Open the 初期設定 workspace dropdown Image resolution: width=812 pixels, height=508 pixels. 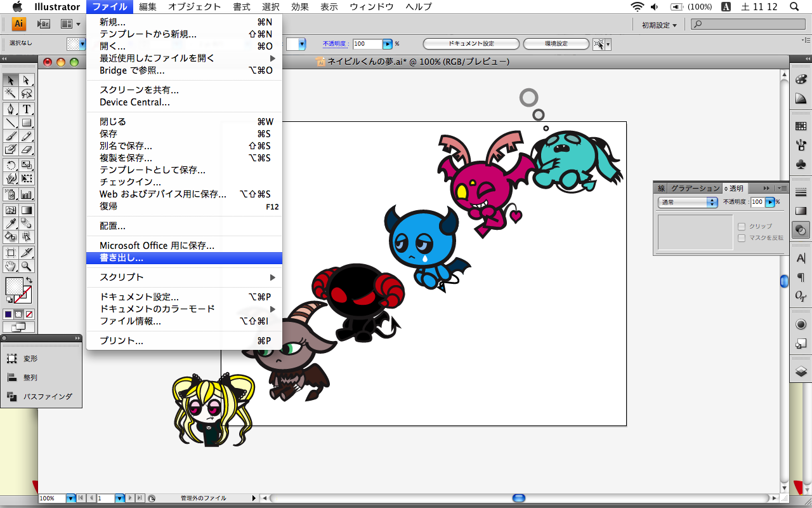659,25
